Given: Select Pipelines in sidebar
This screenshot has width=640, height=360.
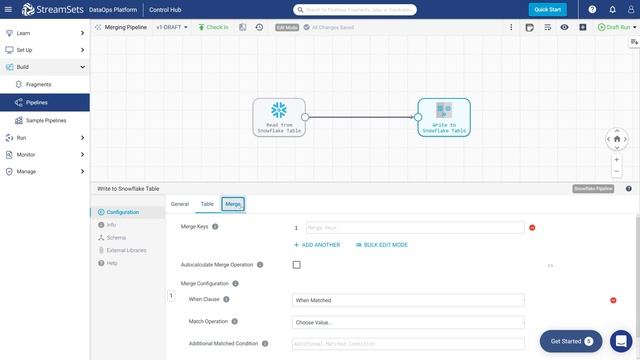Looking at the screenshot, I should (45, 102).
